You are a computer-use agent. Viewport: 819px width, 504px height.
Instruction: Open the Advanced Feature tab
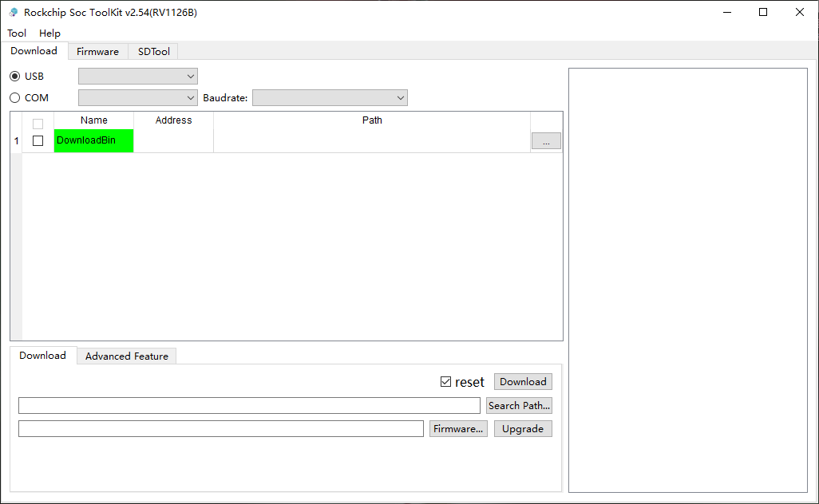[x=127, y=356]
